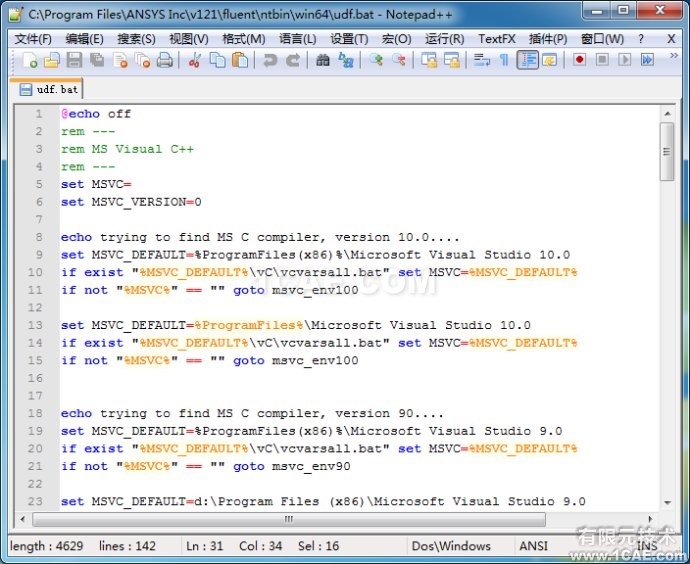Open the Replace toolbar icon
The height and width of the screenshot is (564, 690).
tap(345, 60)
